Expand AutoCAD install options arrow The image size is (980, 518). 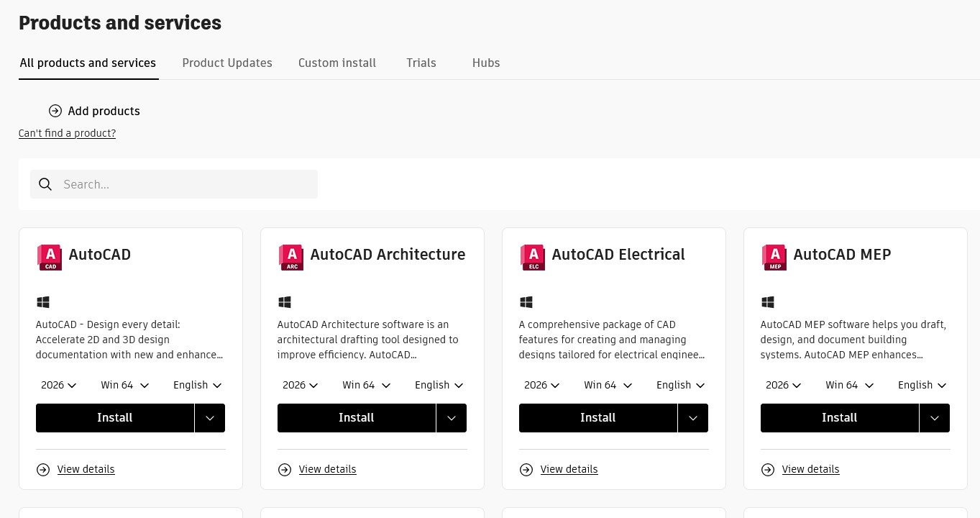tap(210, 418)
